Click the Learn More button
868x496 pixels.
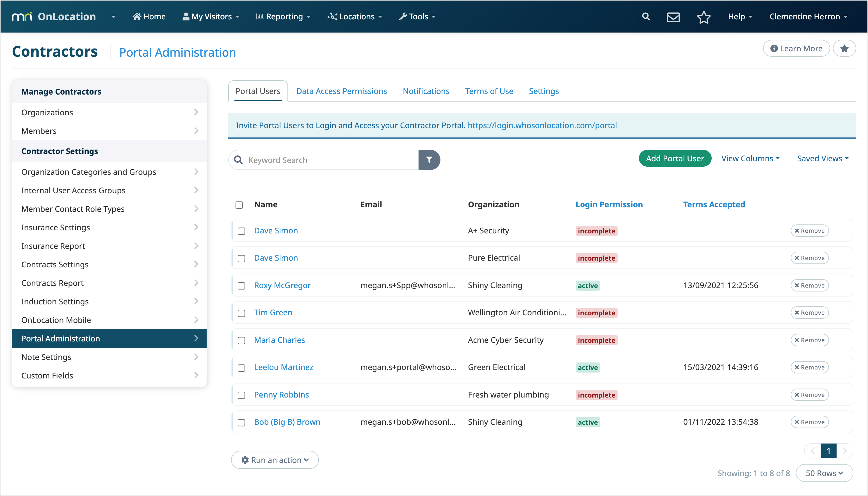[796, 49]
